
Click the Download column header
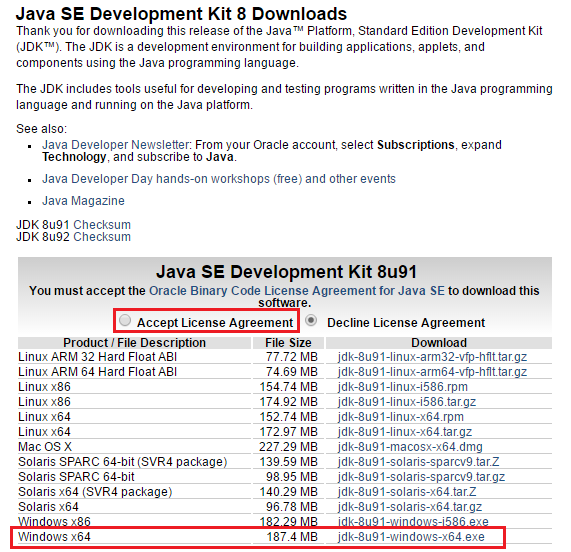tap(439, 343)
